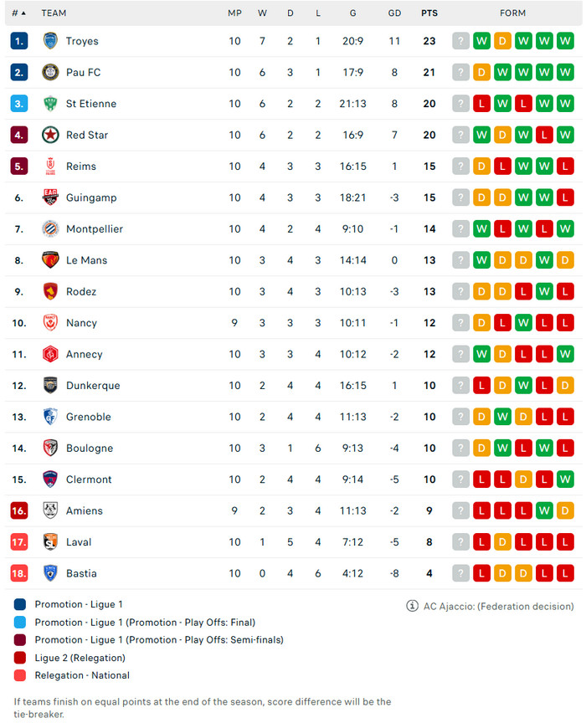Click the Guingamp club crest icon
586x728 pixels.
click(50, 197)
